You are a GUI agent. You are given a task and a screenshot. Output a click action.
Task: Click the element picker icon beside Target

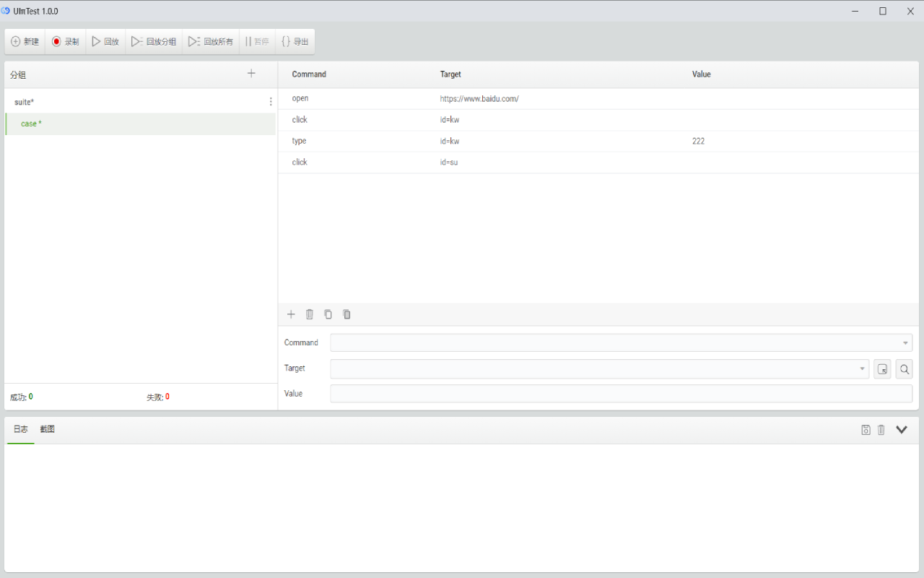tap(882, 369)
